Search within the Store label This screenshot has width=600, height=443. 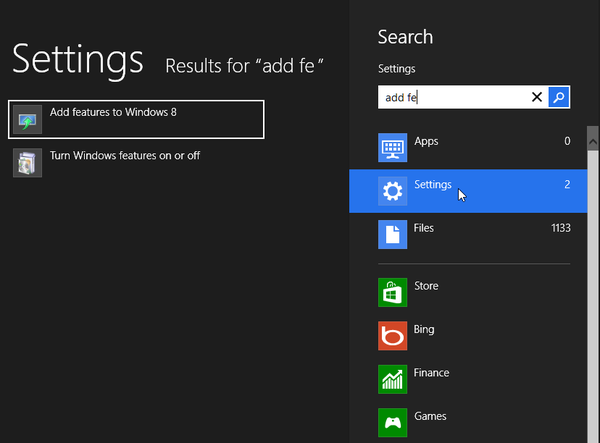tap(426, 287)
